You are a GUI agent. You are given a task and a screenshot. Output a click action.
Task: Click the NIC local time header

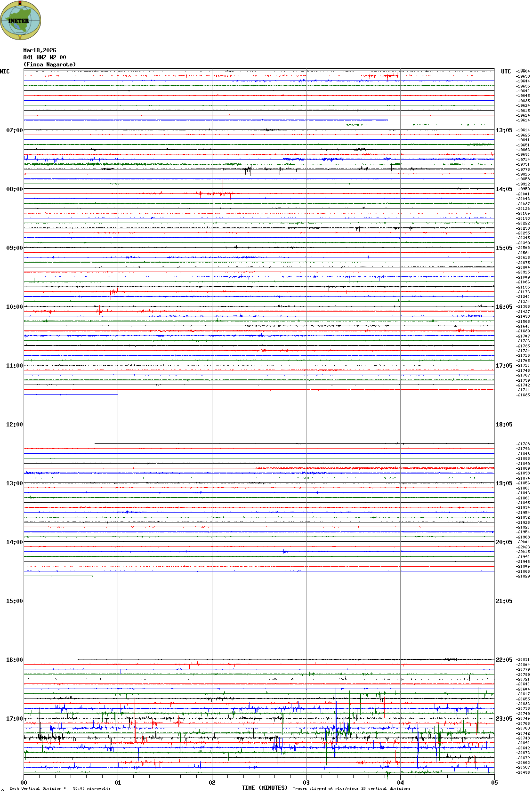point(5,72)
